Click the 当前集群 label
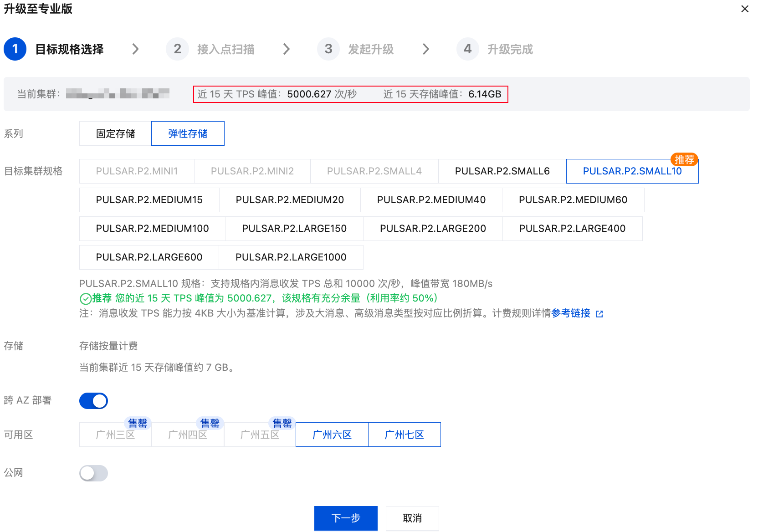 tap(39, 94)
